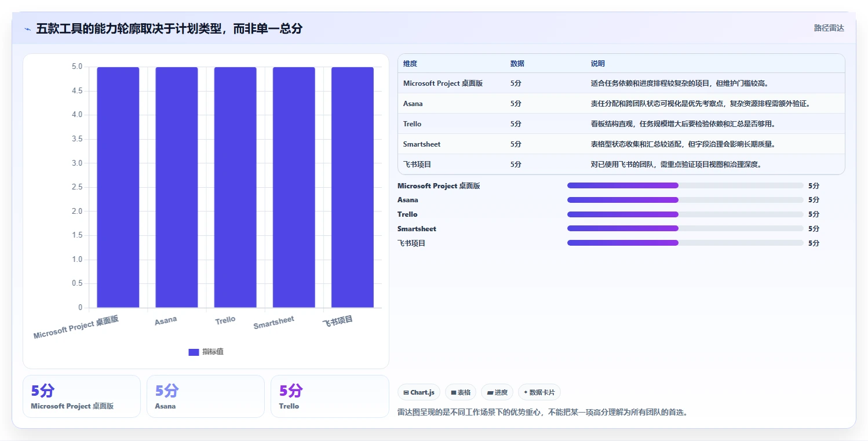Click the description starting 责任分配和跨团队状态

(701, 104)
